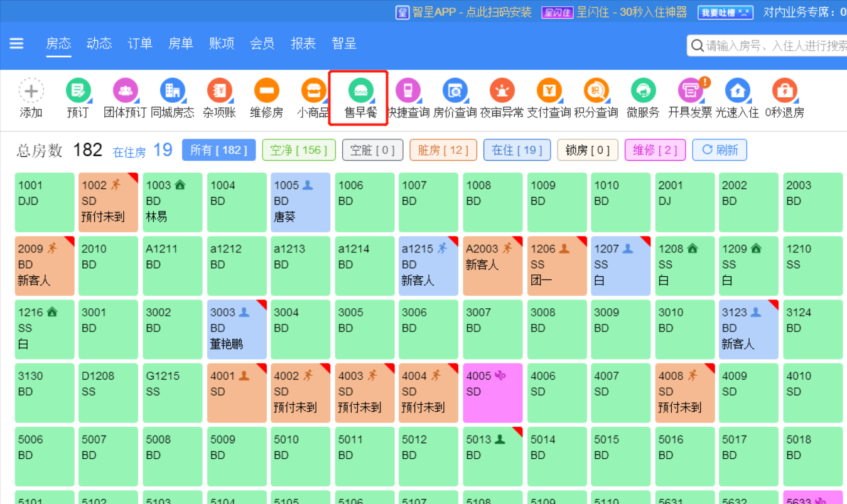847x504 pixels.
Task: Select maintenance room 4005 SD
Action: (492, 394)
